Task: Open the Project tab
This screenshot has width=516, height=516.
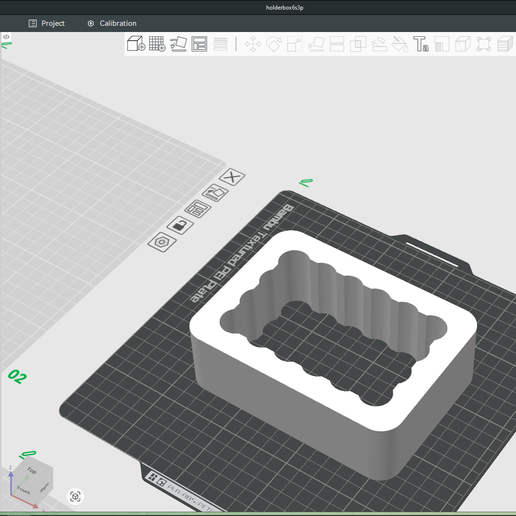Action: click(46, 23)
